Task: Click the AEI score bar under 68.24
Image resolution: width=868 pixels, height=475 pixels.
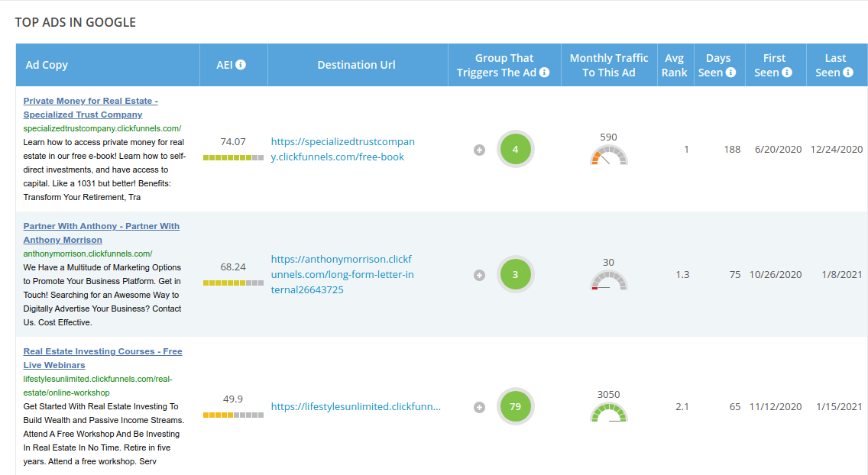Action: coord(233,283)
